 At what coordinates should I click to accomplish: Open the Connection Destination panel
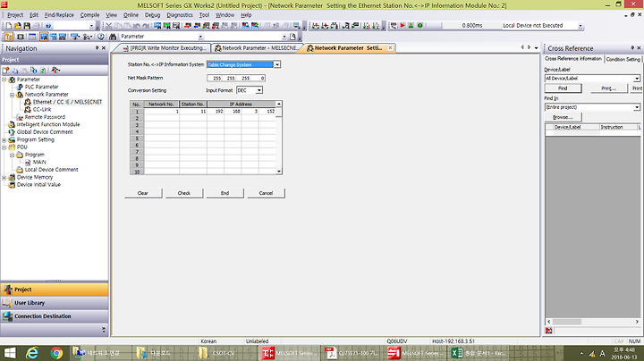pyautogui.click(x=55, y=316)
